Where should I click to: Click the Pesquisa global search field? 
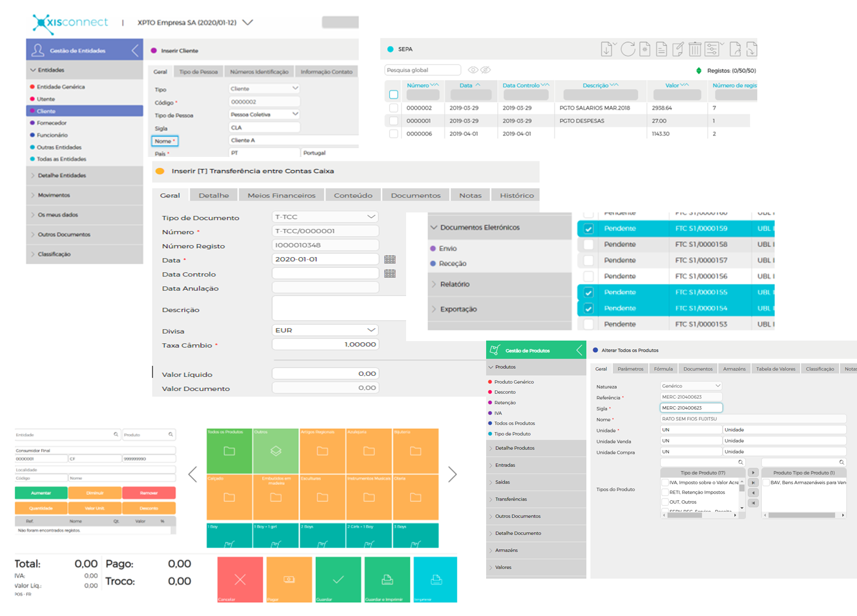[423, 70]
